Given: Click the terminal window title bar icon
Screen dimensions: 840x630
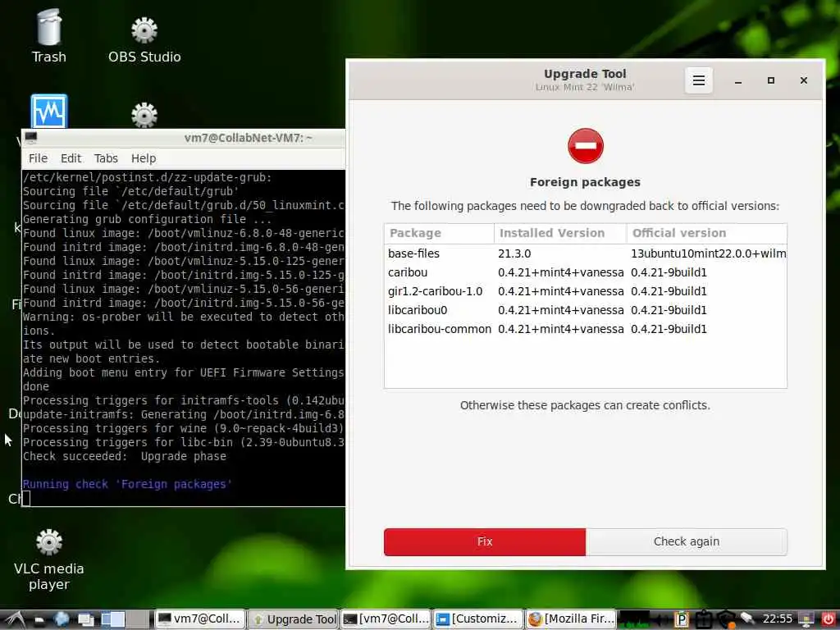Looking at the screenshot, I should 31,138.
